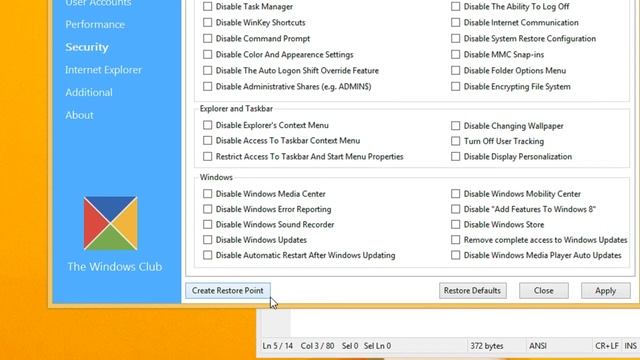Tick Disable WinKey Shortcuts
Image resolution: width=640 pixels, height=360 pixels.
click(x=207, y=22)
